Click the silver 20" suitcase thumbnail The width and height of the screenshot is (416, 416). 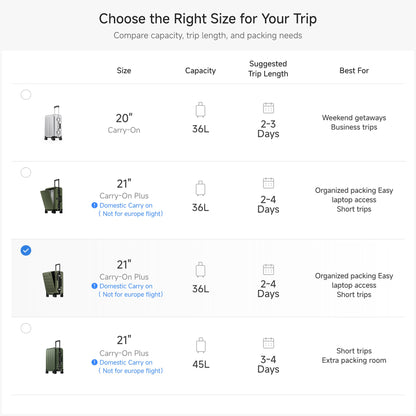(x=54, y=123)
